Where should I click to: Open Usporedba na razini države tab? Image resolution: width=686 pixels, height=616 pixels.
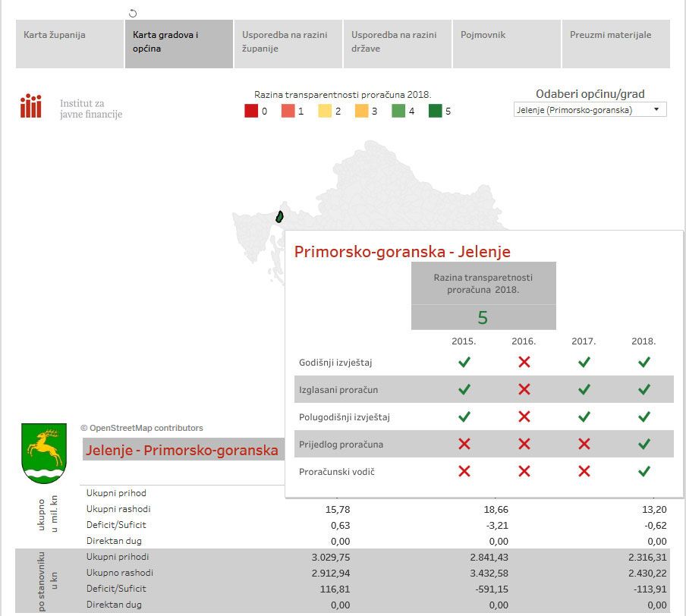coord(397,44)
